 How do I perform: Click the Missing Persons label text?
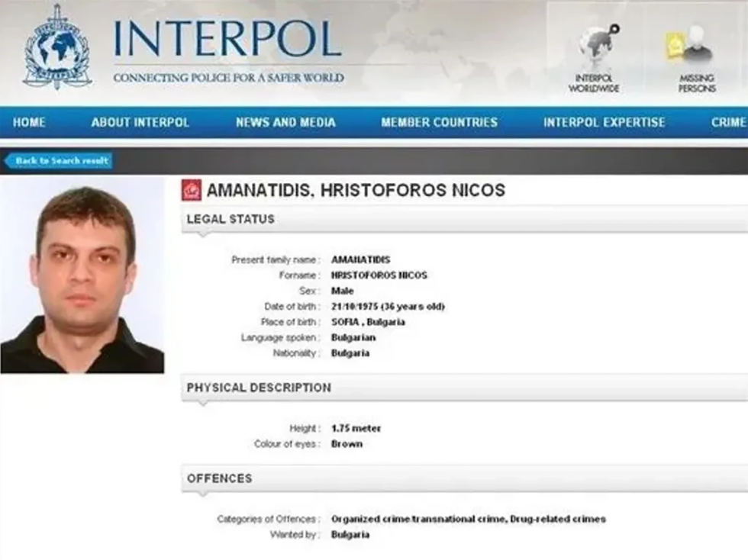click(x=697, y=83)
